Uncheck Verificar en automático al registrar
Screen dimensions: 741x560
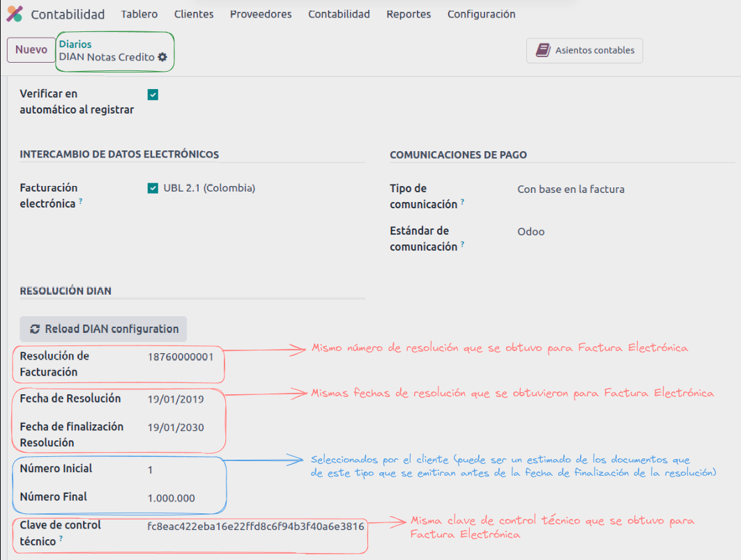tap(153, 95)
